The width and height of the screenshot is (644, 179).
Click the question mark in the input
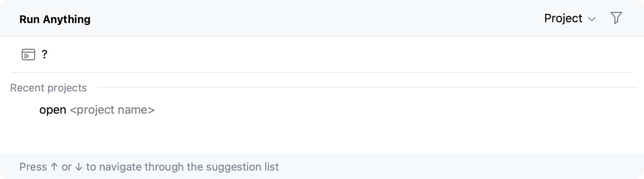click(x=45, y=55)
